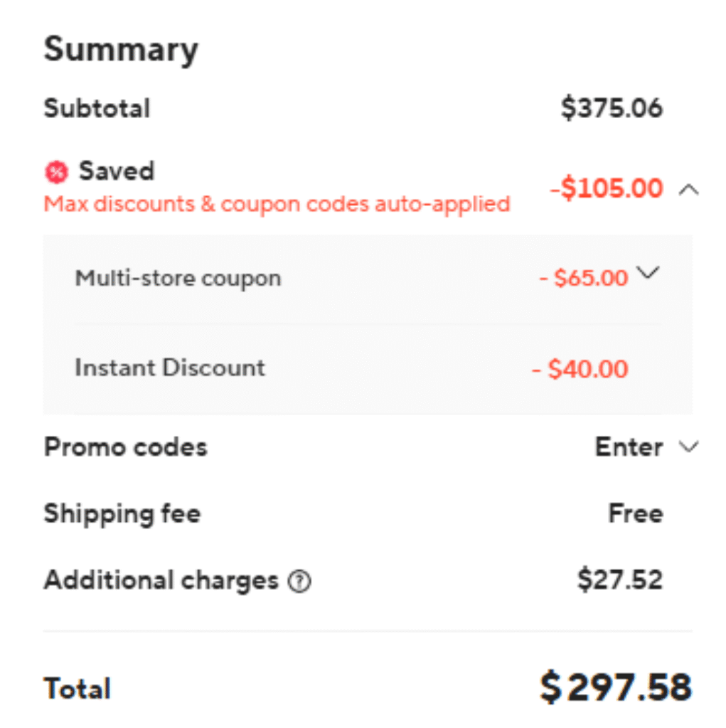Click the Multi-store coupon label
This screenshot has height=728, width=726.
click(178, 277)
